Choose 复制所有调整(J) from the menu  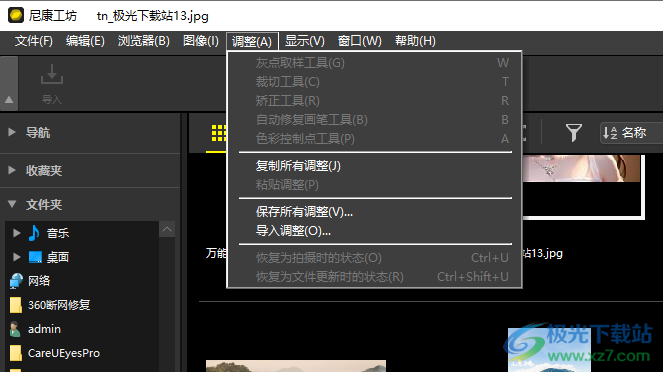pos(298,166)
